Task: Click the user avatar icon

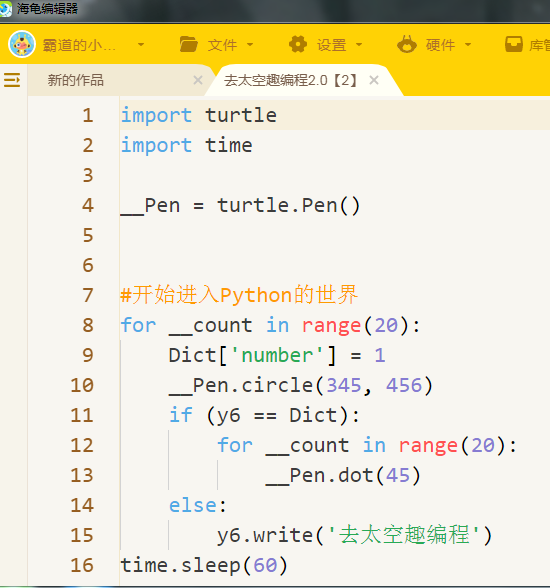Action: (22, 44)
